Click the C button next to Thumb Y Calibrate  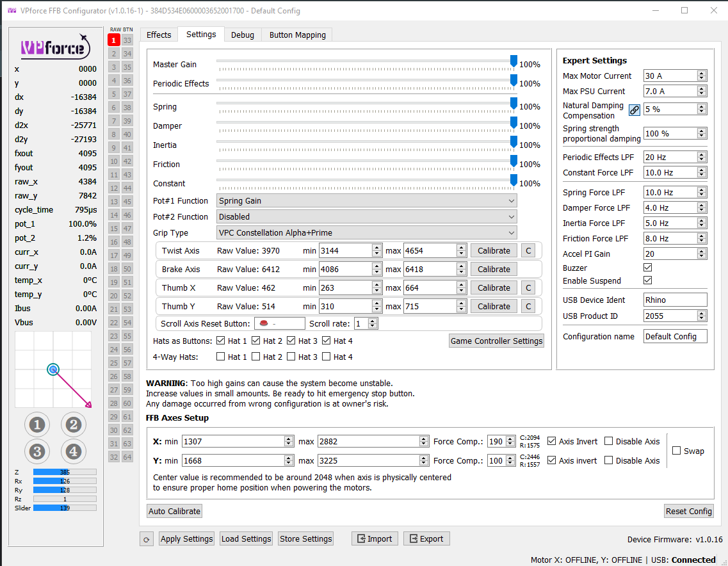[528, 306]
